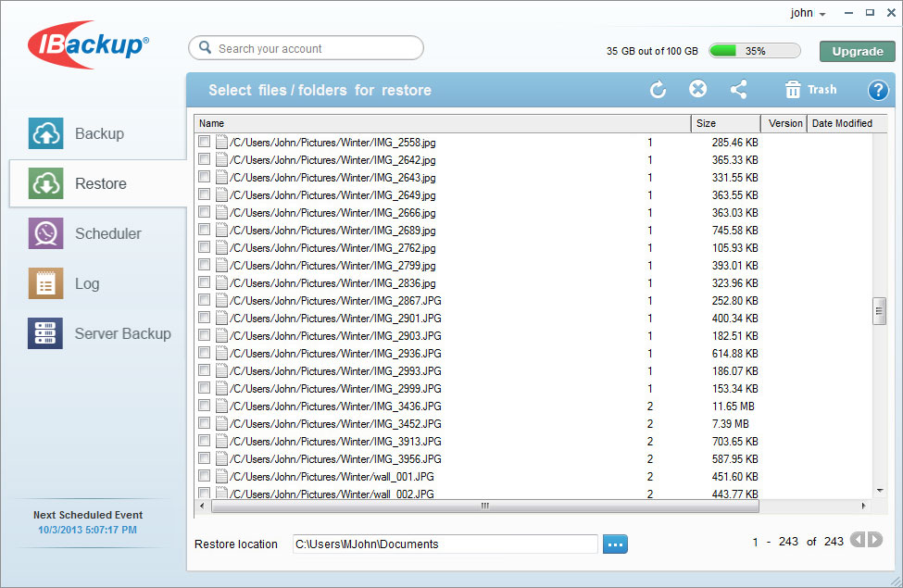Click the Backup cloud upload icon
903x588 pixels.
[x=45, y=133]
